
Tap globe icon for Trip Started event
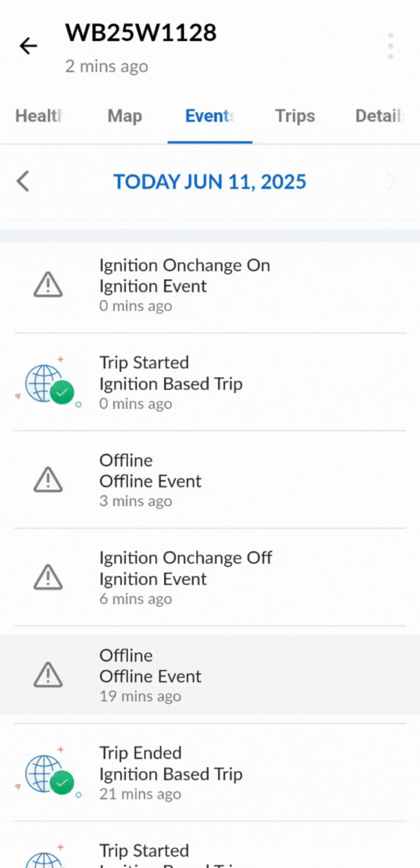49,383
